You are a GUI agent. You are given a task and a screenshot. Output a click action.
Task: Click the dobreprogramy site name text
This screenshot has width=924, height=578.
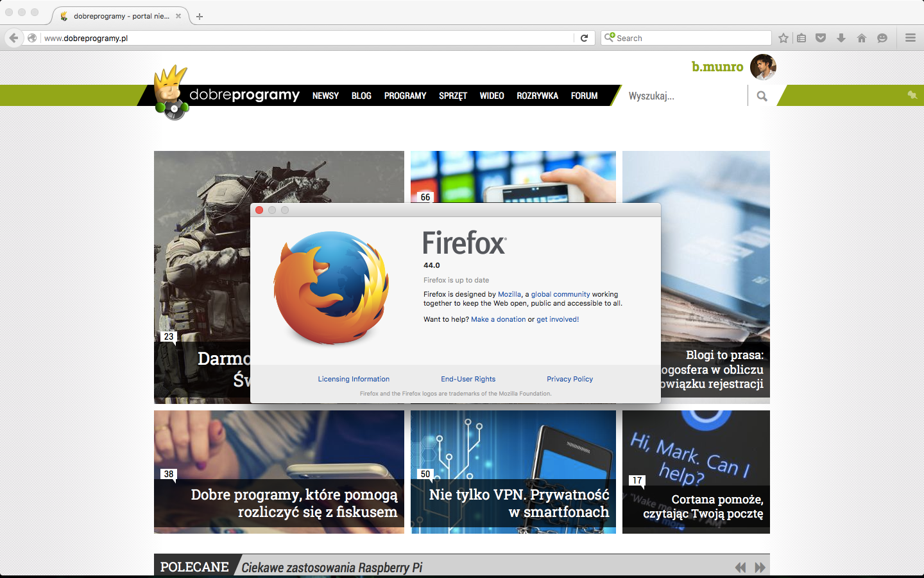[244, 95]
